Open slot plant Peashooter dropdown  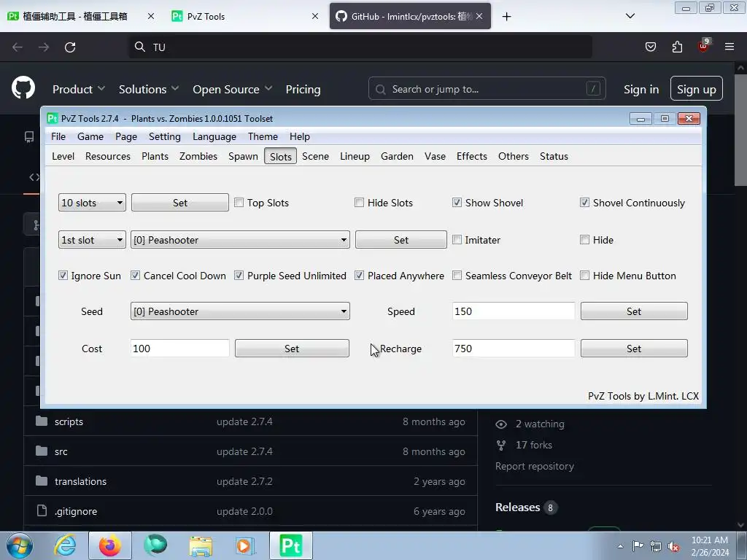[x=240, y=239]
